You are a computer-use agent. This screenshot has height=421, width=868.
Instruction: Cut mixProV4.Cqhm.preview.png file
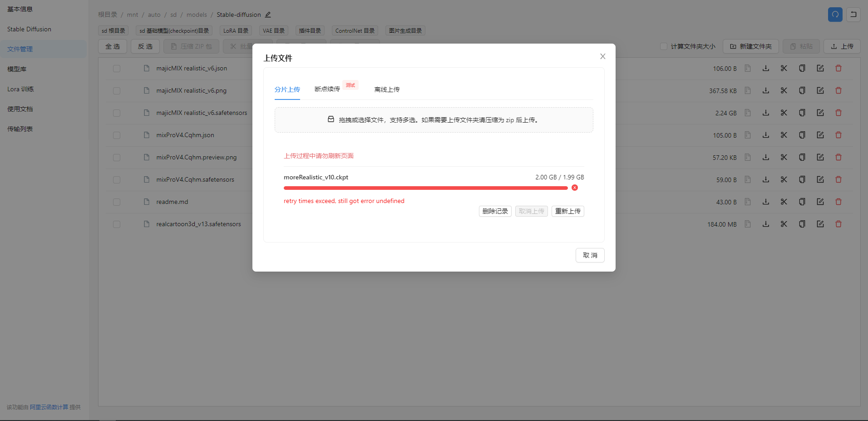tap(784, 158)
